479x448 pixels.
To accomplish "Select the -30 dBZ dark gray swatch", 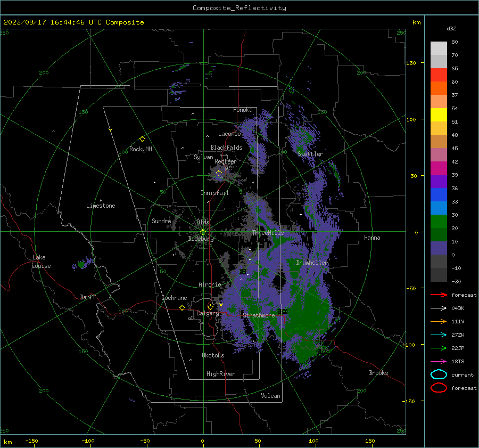I will click(x=439, y=275).
